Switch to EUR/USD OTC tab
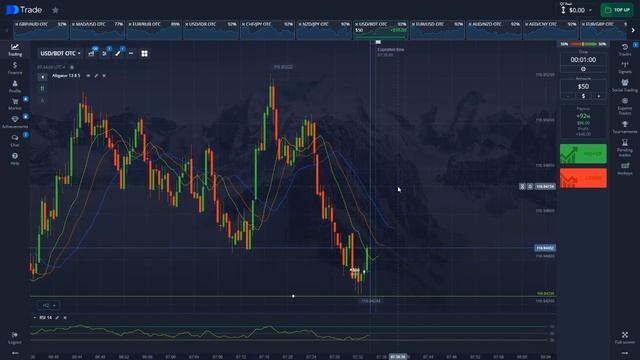Image resolution: width=640 pixels, height=360 pixels. click(x=438, y=30)
